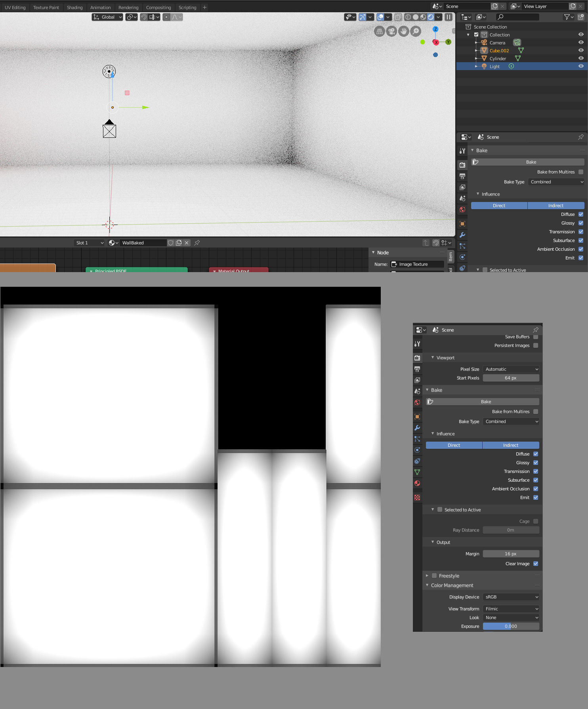Select material preview viewport shading

pyautogui.click(x=423, y=17)
